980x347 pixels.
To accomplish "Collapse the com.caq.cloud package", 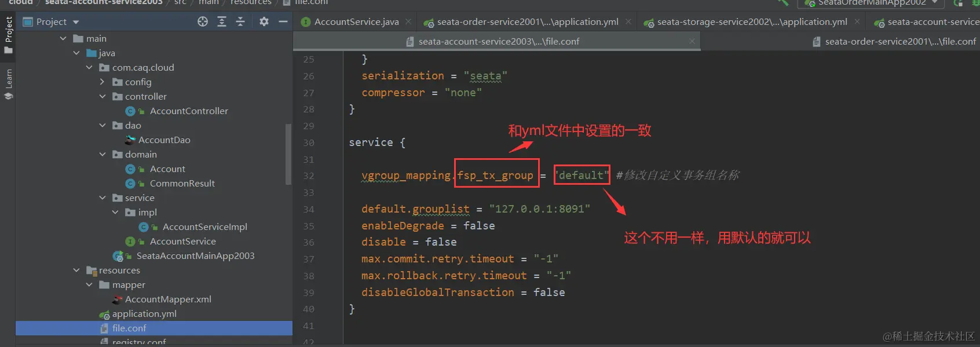I will [x=89, y=67].
